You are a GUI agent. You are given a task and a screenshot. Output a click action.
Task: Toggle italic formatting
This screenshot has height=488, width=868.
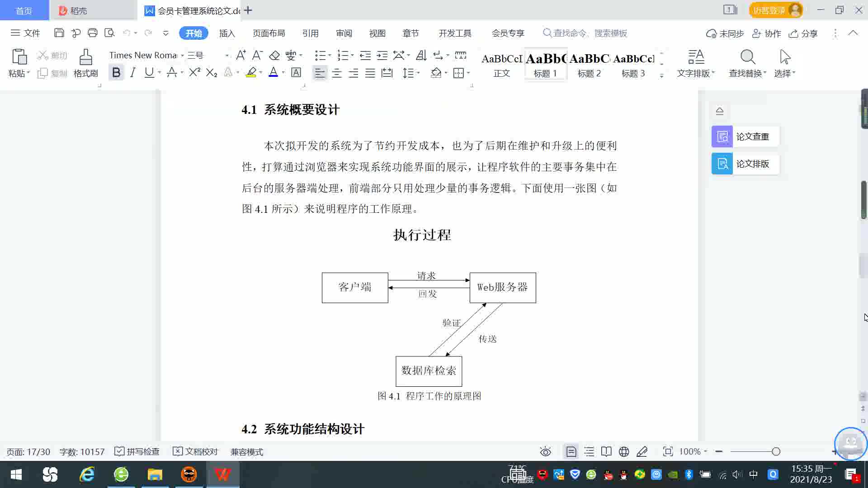point(132,72)
